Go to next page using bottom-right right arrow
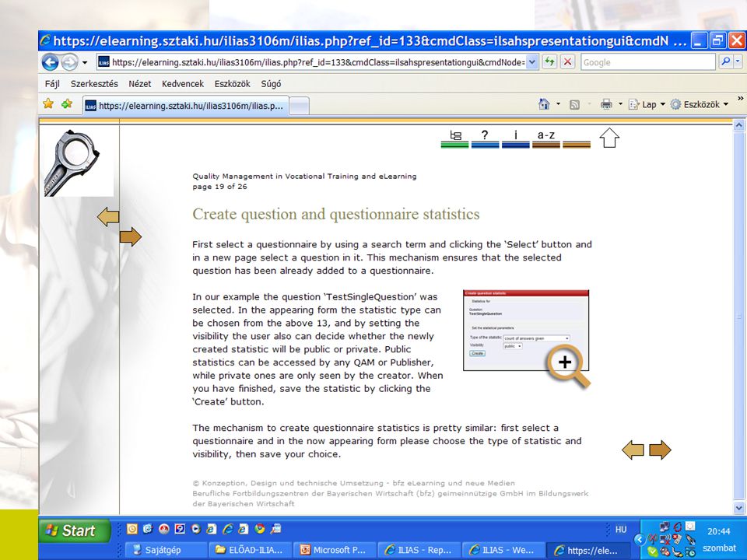 (x=660, y=450)
